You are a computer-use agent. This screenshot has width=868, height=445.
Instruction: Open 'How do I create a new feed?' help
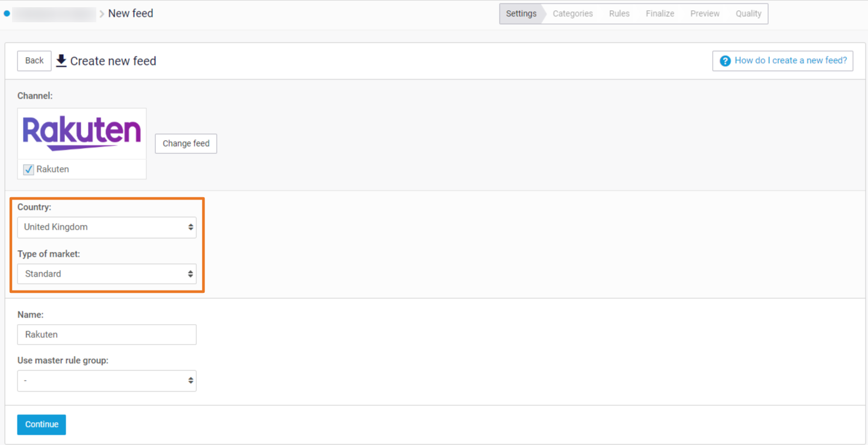pos(783,61)
